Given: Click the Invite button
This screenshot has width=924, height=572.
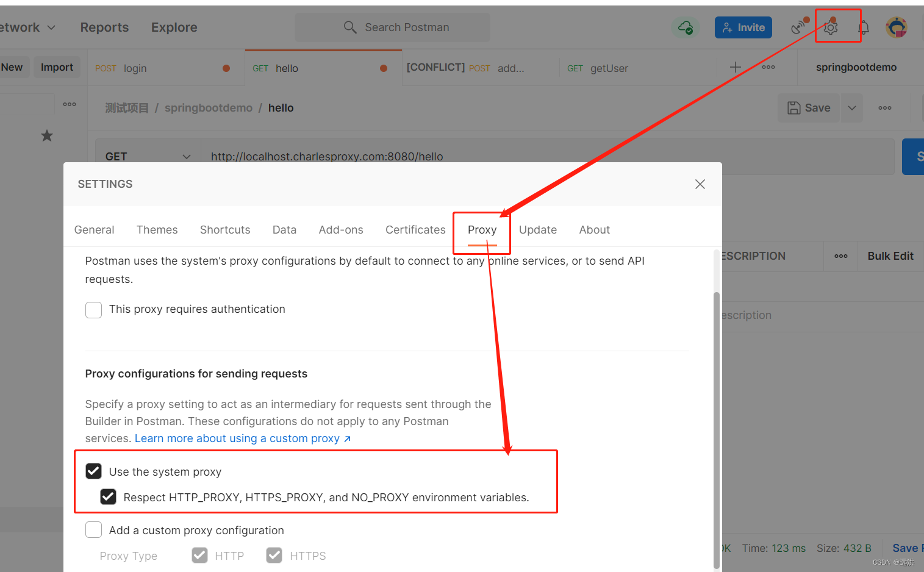Looking at the screenshot, I should 743,27.
